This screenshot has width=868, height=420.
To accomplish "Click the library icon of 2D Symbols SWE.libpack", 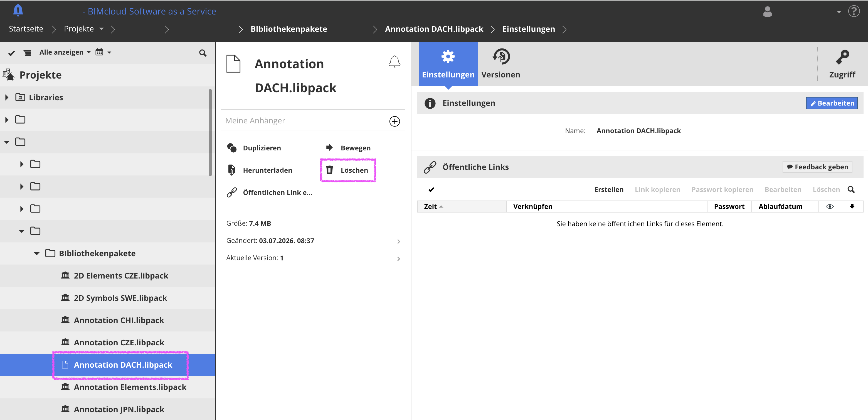I will coord(65,297).
